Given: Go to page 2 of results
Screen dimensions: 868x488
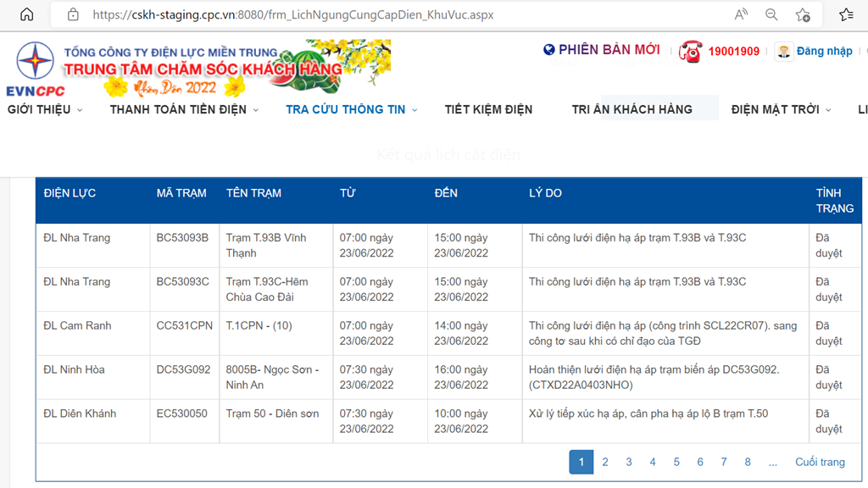Looking at the screenshot, I should click(605, 462).
